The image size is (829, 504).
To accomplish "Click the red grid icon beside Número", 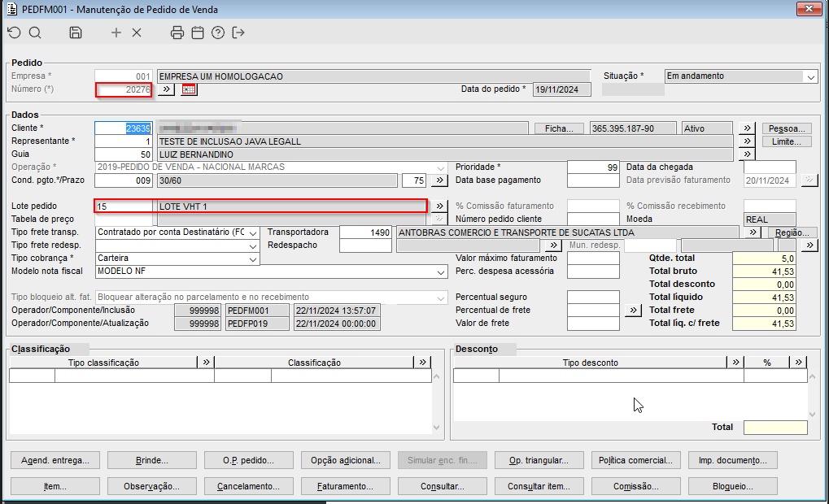I will pyautogui.click(x=189, y=89).
